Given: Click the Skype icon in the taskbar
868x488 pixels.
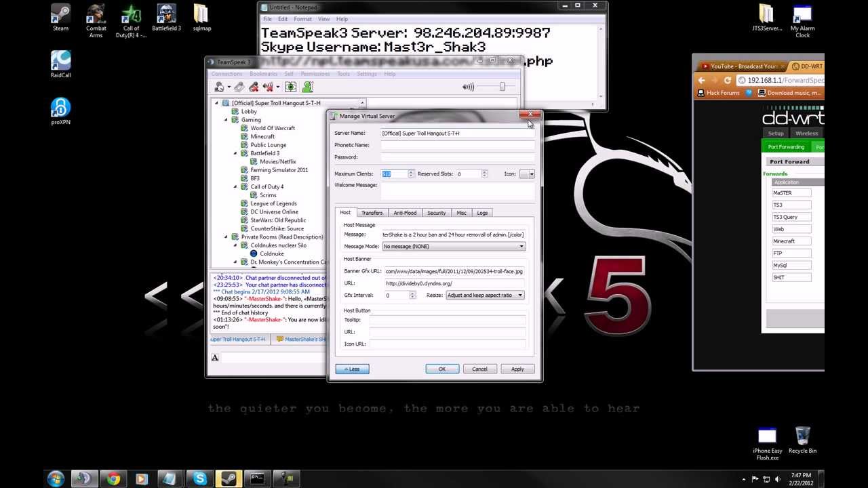Looking at the screenshot, I should point(199,479).
